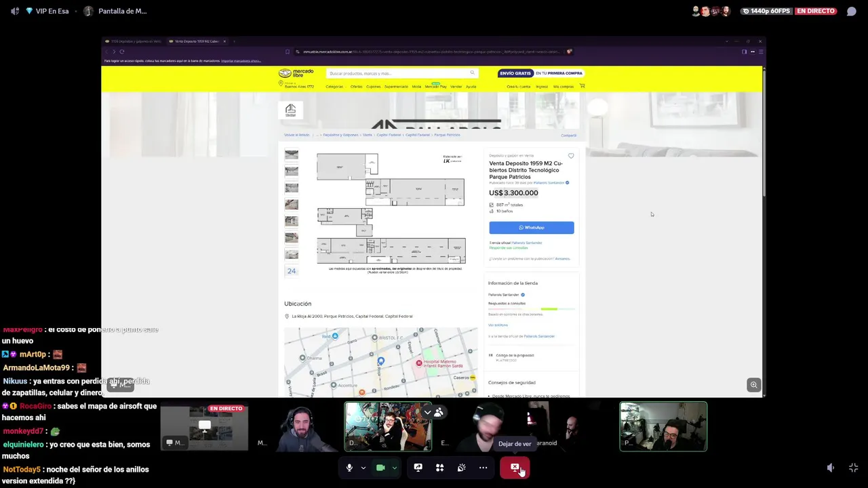Mute the microphone in the call bar
This screenshot has height=488, width=868.
[349, 468]
